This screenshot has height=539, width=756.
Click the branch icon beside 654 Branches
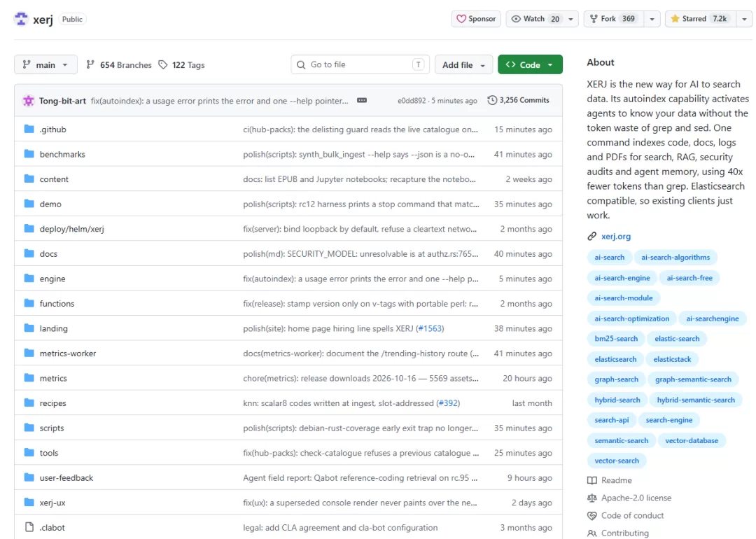(90, 64)
